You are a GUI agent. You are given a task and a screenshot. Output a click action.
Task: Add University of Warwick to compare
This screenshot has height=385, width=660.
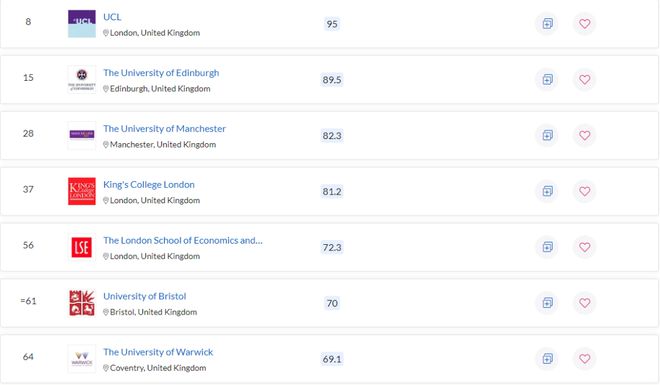[x=547, y=358]
